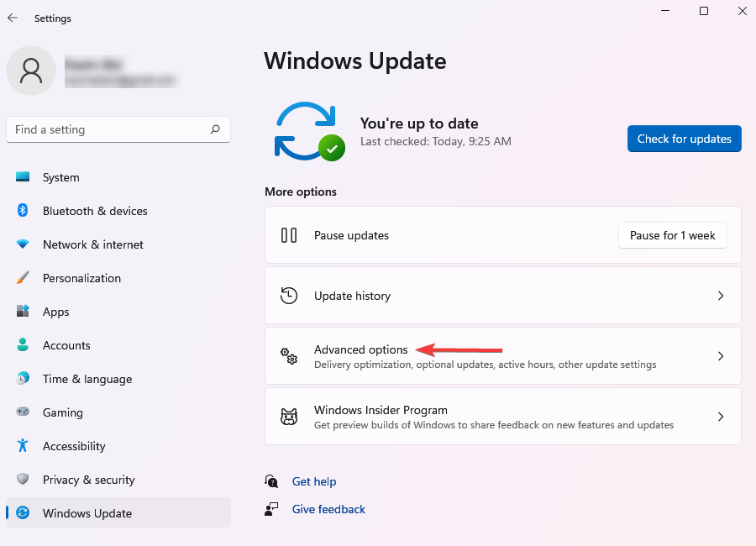The height and width of the screenshot is (546, 756).
Task: Click Pause for 1 week button
Action: pos(672,235)
